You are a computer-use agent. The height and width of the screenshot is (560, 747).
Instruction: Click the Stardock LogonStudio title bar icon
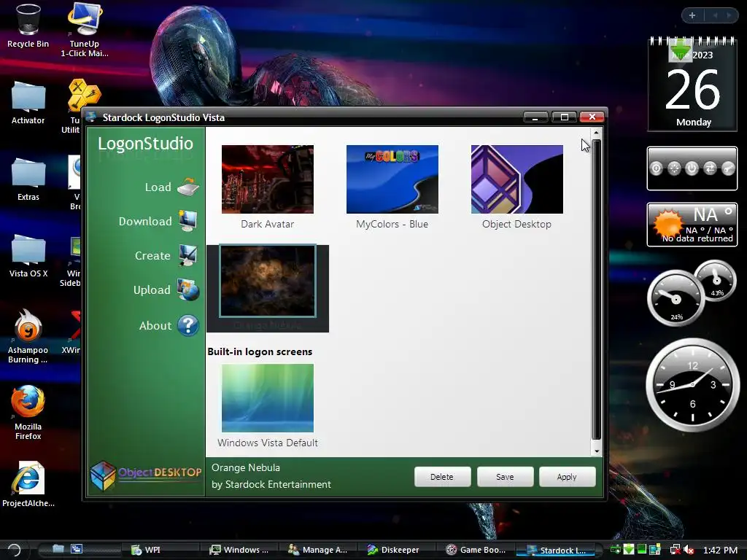91,117
